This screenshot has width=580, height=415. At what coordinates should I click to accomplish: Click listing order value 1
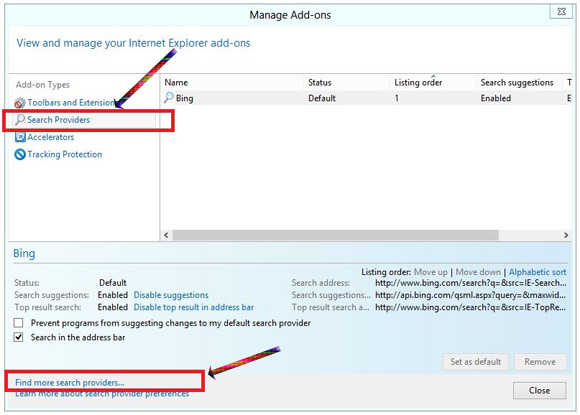point(397,98)
